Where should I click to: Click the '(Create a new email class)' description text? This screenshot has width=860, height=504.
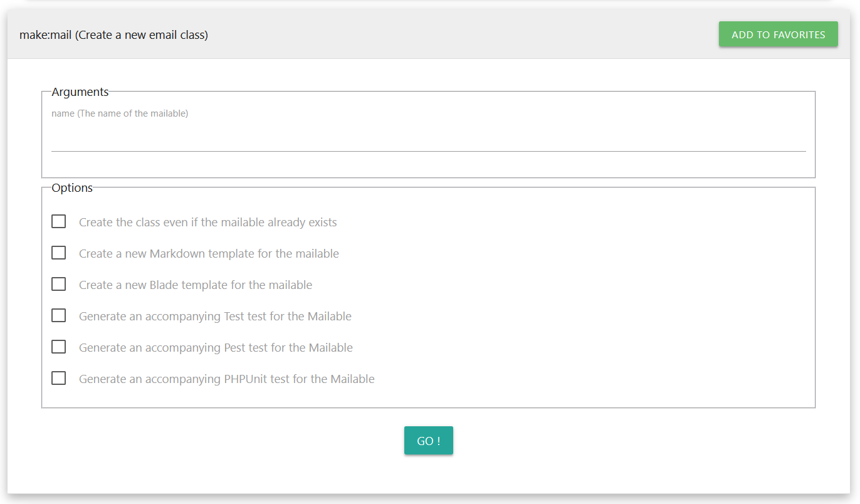click(x=142, y=35)
